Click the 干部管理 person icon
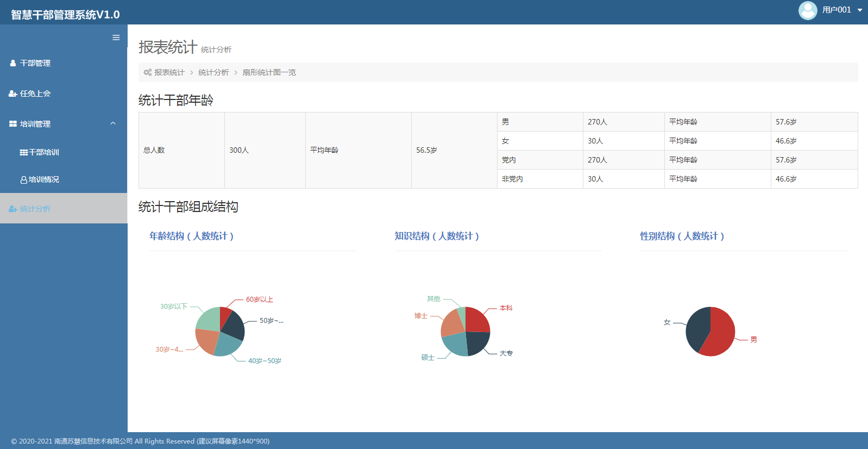This screenshot has width=868, height=449. 13,63
